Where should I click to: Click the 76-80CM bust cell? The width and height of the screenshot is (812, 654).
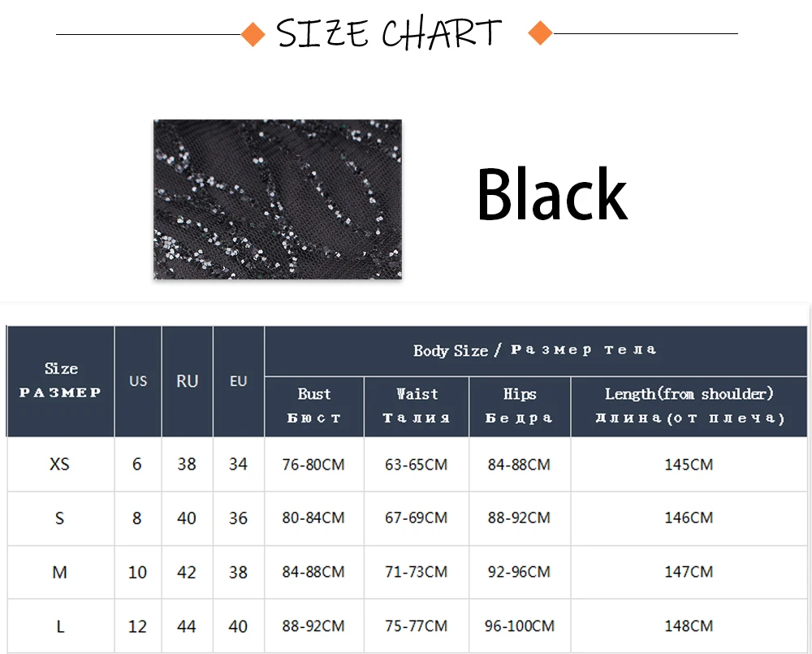pyautogui.click(x=313, y=465)
